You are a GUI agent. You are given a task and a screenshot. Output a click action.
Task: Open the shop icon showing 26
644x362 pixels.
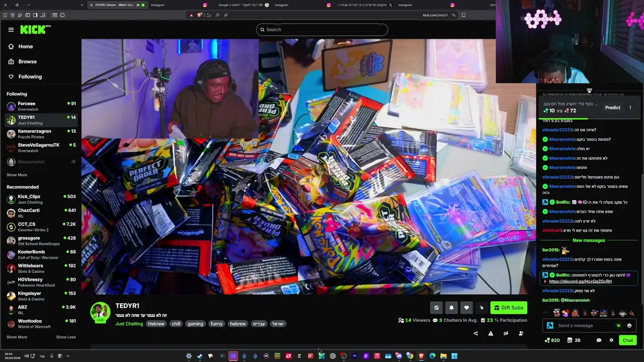[x=574, y=340]
